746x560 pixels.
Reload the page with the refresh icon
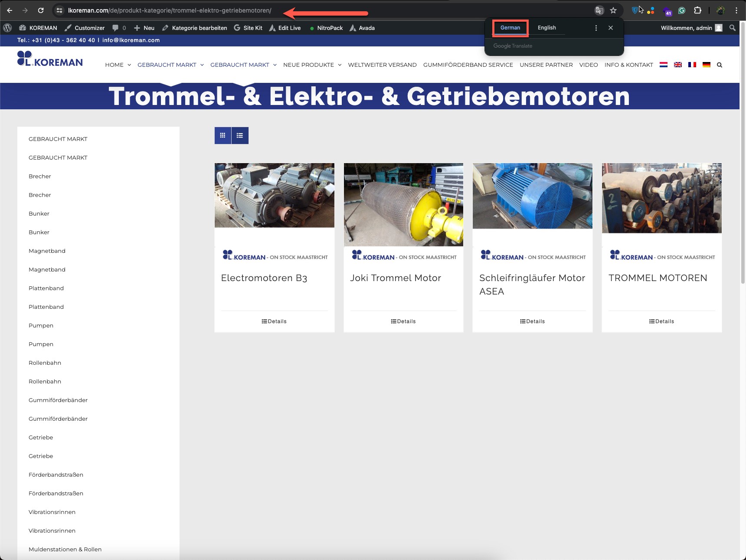click(x=41, y=10)
